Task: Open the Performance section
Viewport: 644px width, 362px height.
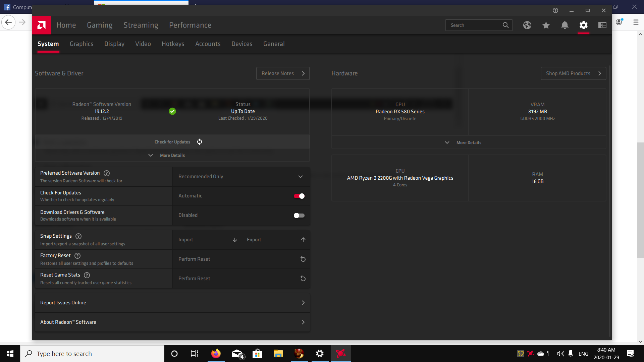Action: point(190,25)
